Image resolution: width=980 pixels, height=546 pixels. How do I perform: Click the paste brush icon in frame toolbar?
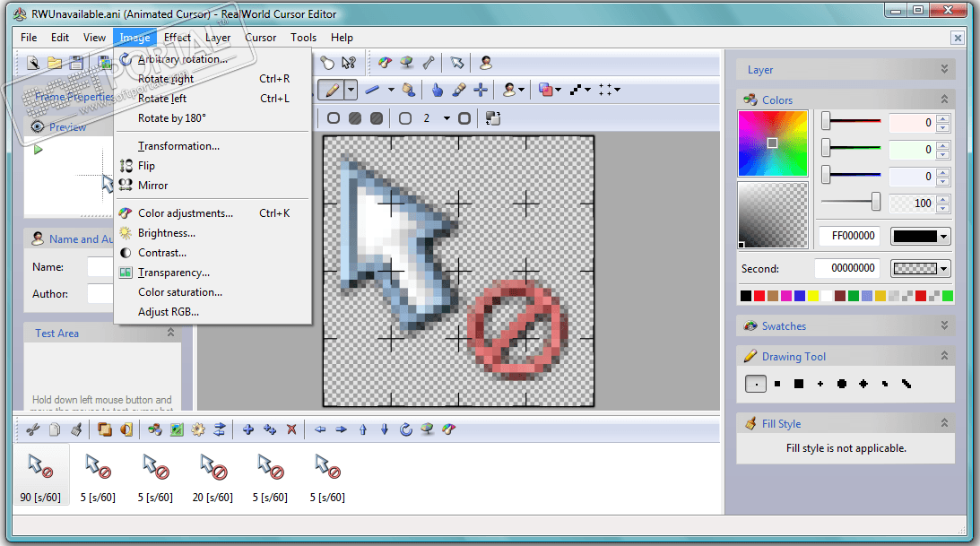click(76, 429)
